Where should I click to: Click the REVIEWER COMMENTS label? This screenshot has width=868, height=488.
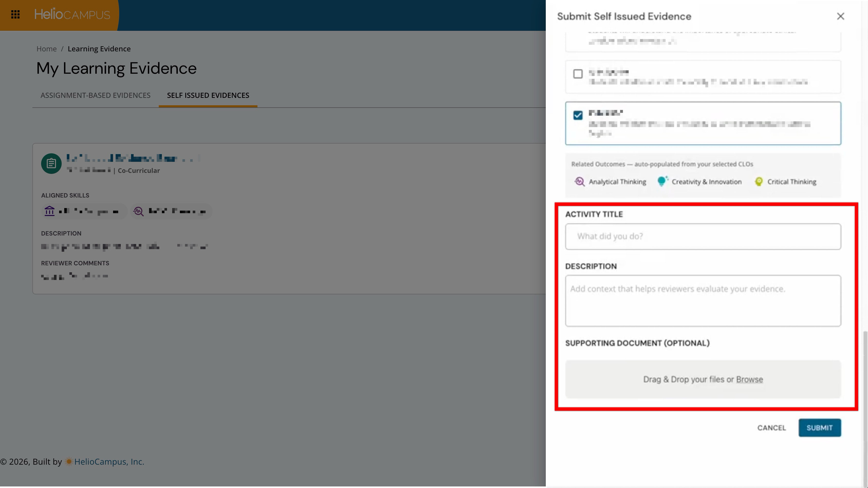point(75,263)
